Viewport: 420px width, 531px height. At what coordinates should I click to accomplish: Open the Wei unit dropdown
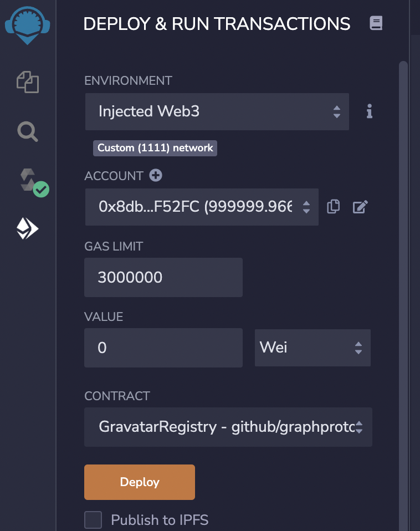click(x=313, y=348)
